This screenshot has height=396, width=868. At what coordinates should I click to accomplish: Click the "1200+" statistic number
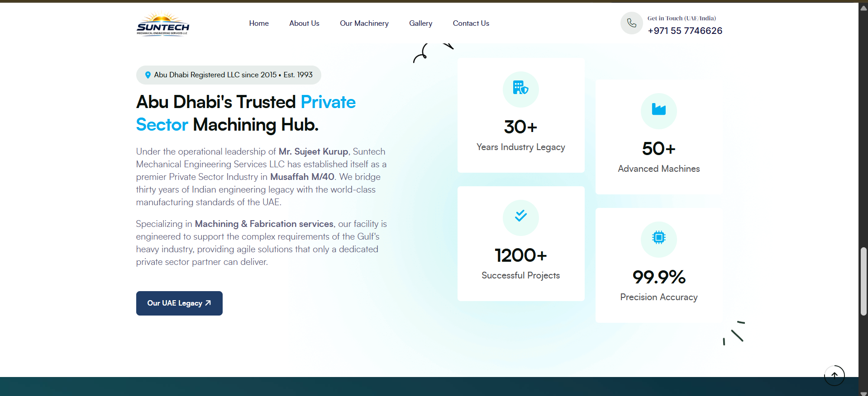pyautogui.click(x=521, y=255)
